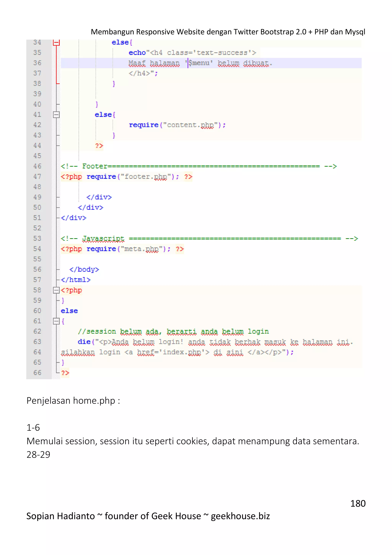Click the </div> tag on line 49
The image size is (392, 555).
coord(99,197)
